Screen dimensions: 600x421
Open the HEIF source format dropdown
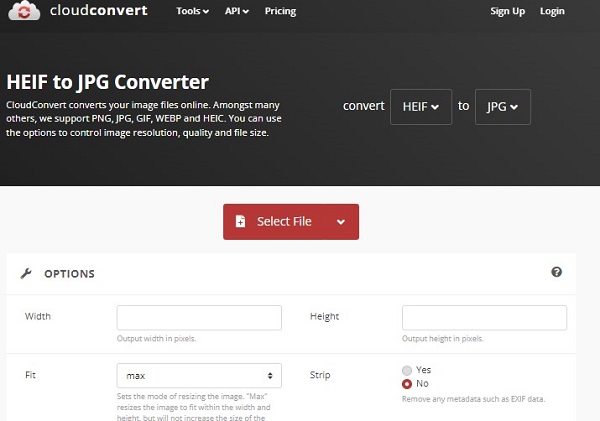coord(421,107)
